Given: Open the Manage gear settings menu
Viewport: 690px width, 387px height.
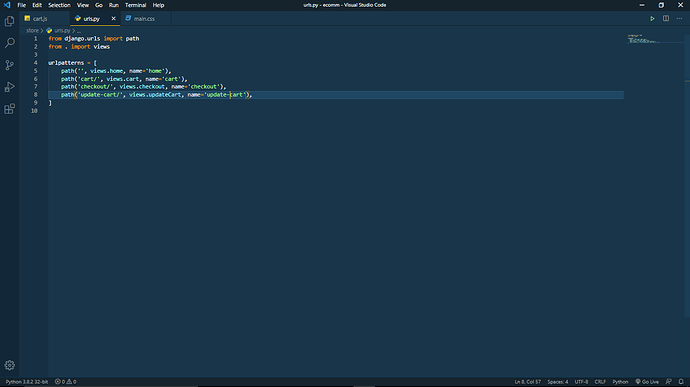Looking at the screenshot, I should pos(9,365).
